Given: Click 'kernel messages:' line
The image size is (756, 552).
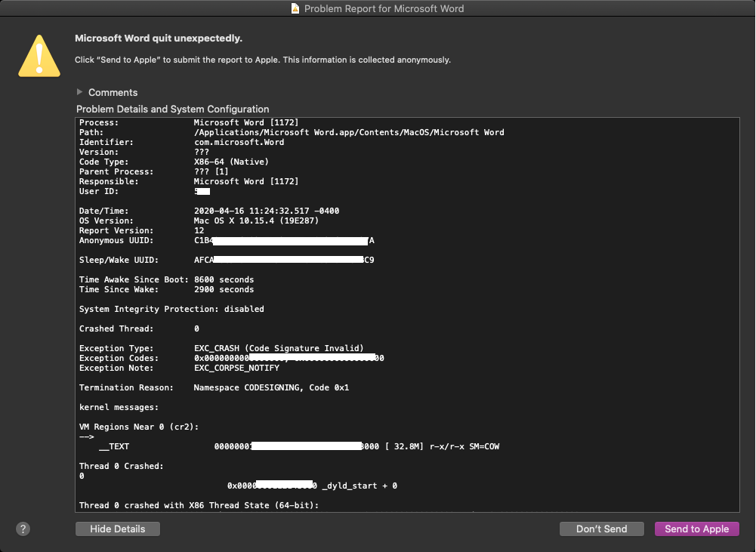Looking at the screenshot, I should (119, 407).
